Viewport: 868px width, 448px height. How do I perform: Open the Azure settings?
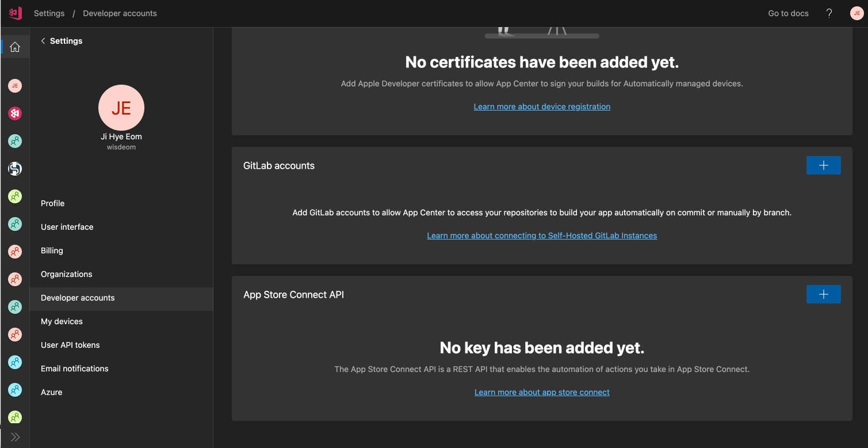[121, 392]
